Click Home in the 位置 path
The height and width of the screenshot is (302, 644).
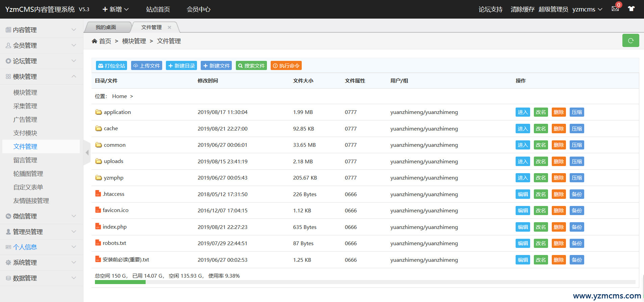[x=120, y=96]
